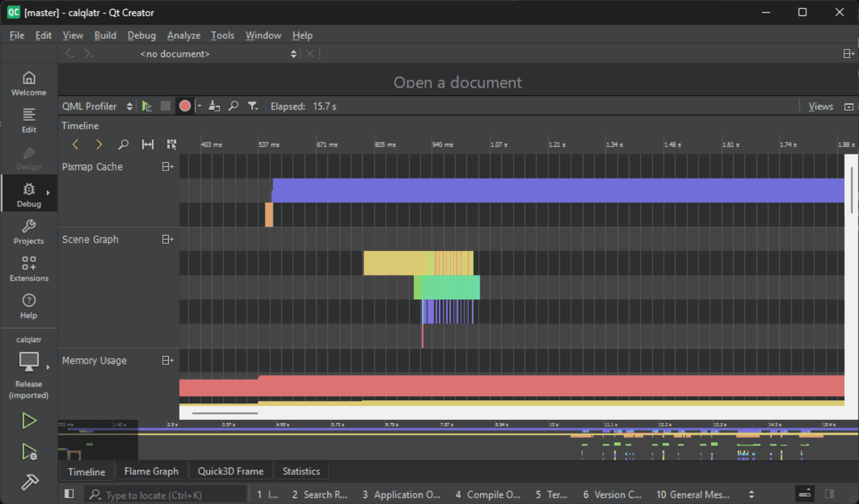
Task: Toggle the left sidebar visibility
Action: (69, 494)
